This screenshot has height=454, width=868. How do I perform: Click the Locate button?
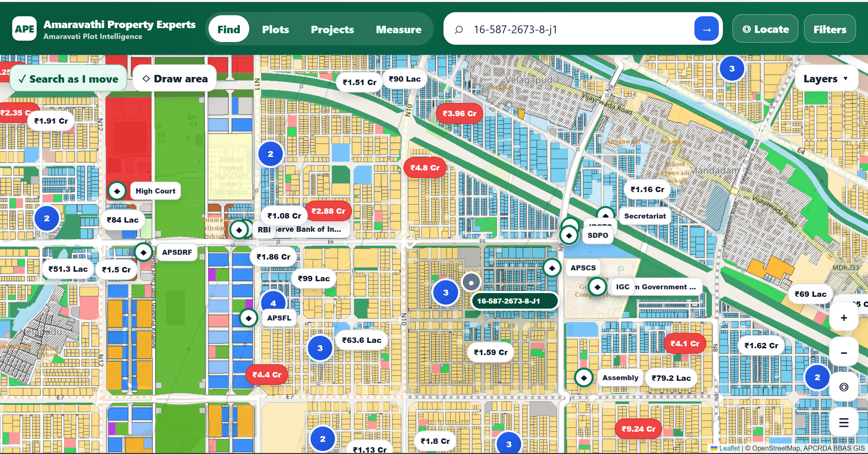[x=765, y=29]
